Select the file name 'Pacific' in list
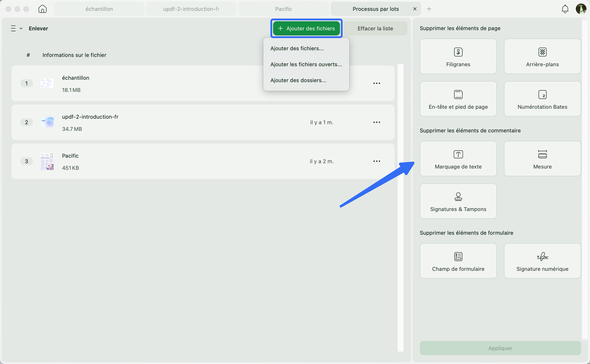This screenshot has width=590, height=364. tap(70, 156)
